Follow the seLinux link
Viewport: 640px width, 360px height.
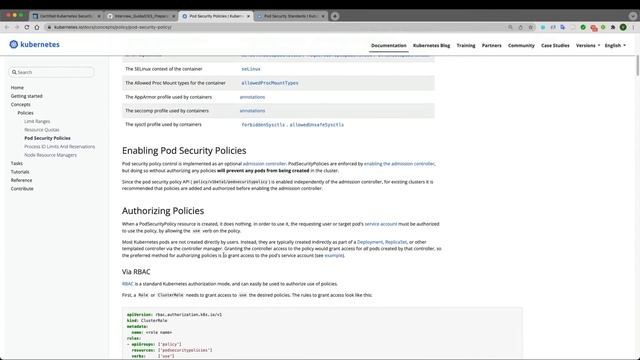(x=251, y=69)
